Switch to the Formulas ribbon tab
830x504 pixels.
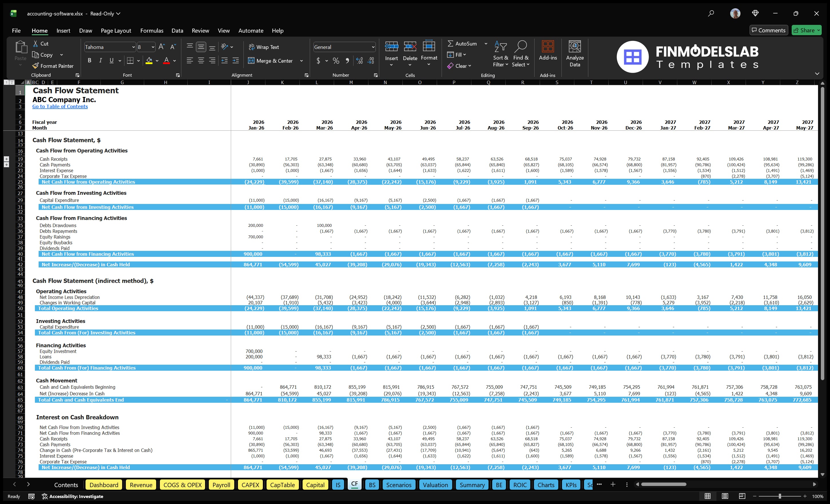(x=152, y=30)
